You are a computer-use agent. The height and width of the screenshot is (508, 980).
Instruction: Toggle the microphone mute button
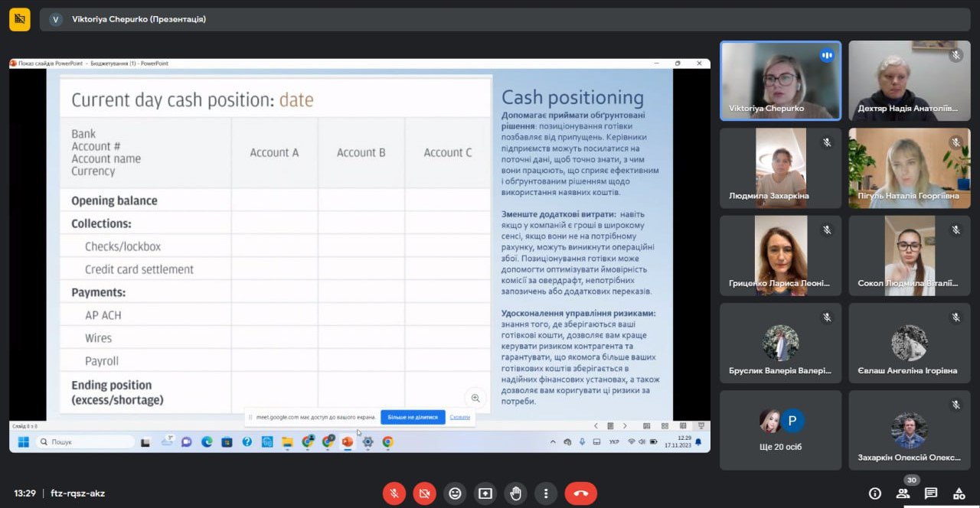394,493
